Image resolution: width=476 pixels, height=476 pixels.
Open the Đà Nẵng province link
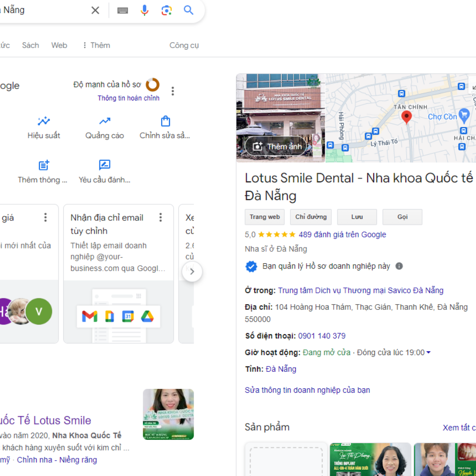(x=281, y=369)
